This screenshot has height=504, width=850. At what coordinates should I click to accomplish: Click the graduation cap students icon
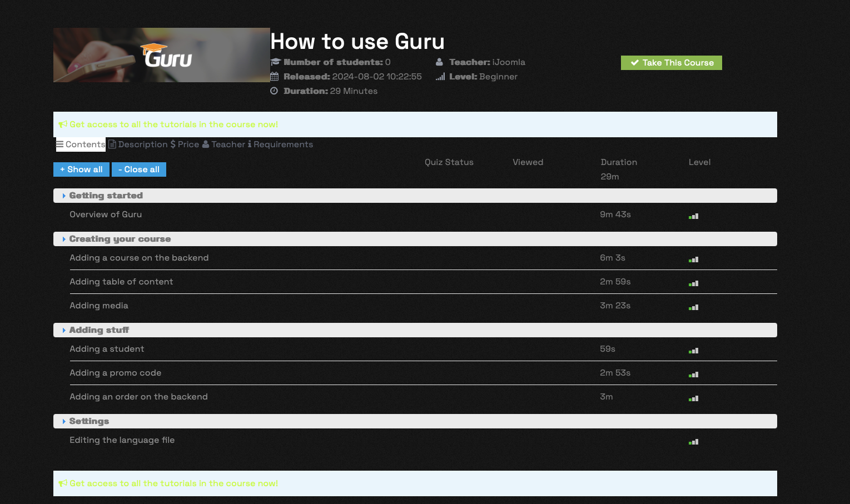coord(275,62)
